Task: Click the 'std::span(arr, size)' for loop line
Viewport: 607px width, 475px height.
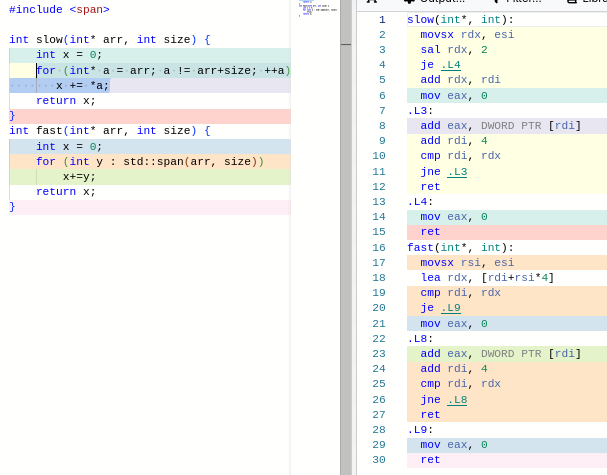Action: [x=150, y=161]
